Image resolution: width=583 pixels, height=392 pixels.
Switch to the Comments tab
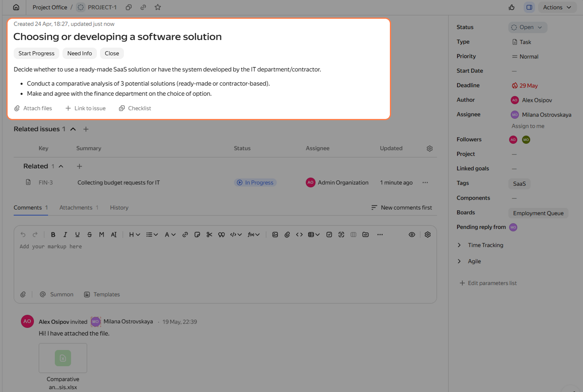point(31,208)
